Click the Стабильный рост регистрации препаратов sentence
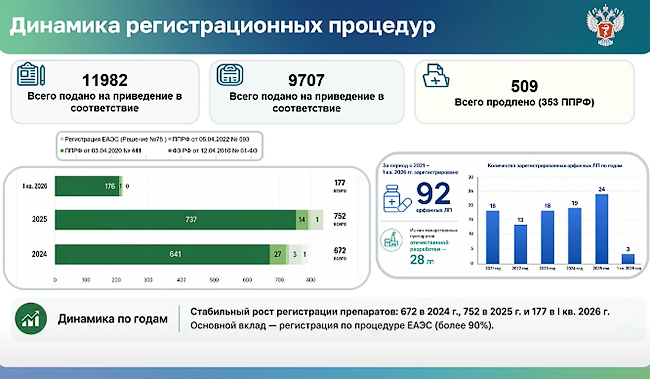The image size is (650, 379). pos(400,312)
